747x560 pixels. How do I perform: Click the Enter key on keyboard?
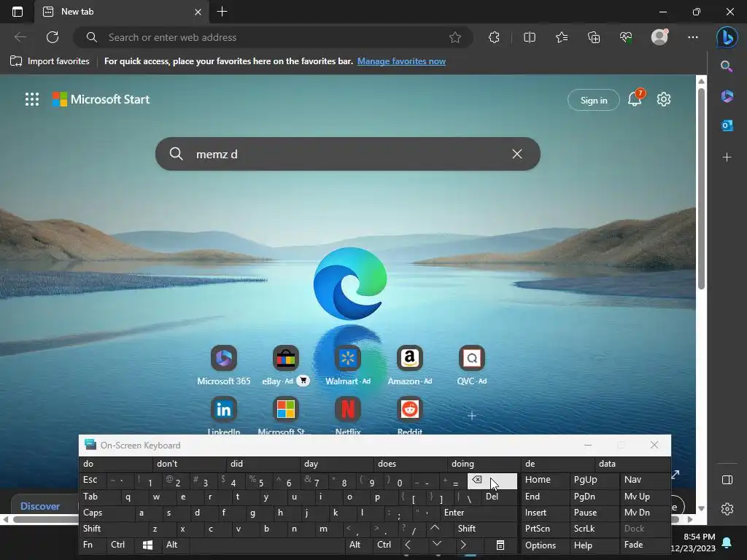[478, 513]
